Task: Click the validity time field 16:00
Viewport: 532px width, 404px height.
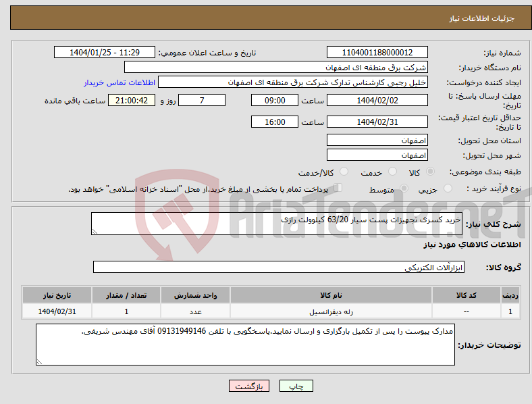Action: 275,122
